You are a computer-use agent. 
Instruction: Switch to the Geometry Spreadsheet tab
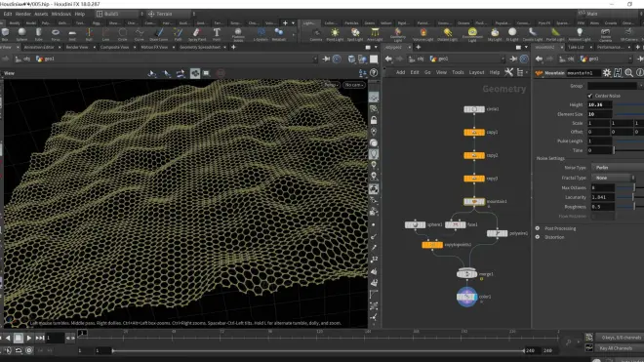(200, 47)
